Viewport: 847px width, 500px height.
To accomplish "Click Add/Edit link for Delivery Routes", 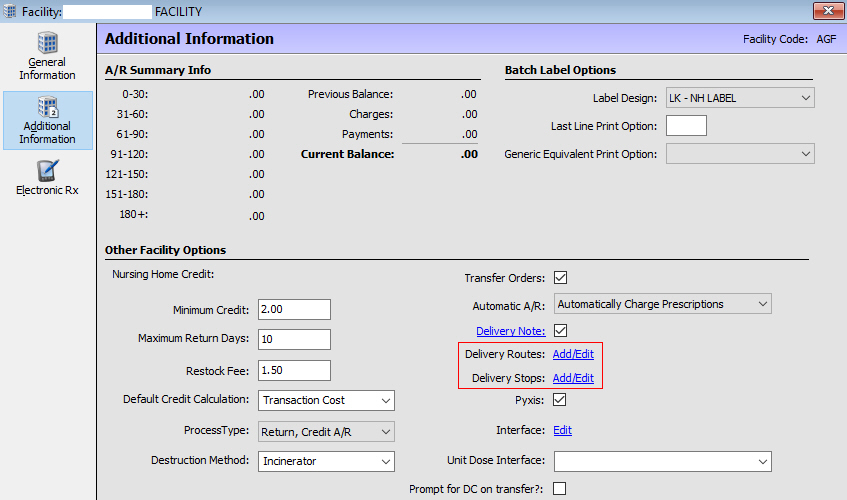I will [x=573, y=354].
